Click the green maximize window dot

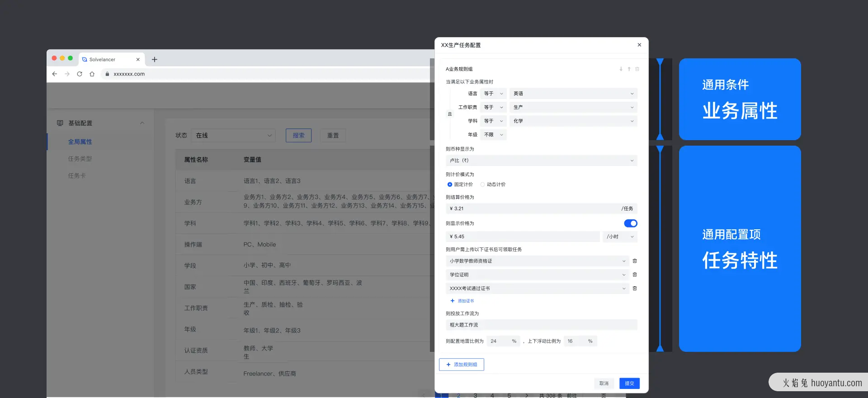tap(70, 58)
